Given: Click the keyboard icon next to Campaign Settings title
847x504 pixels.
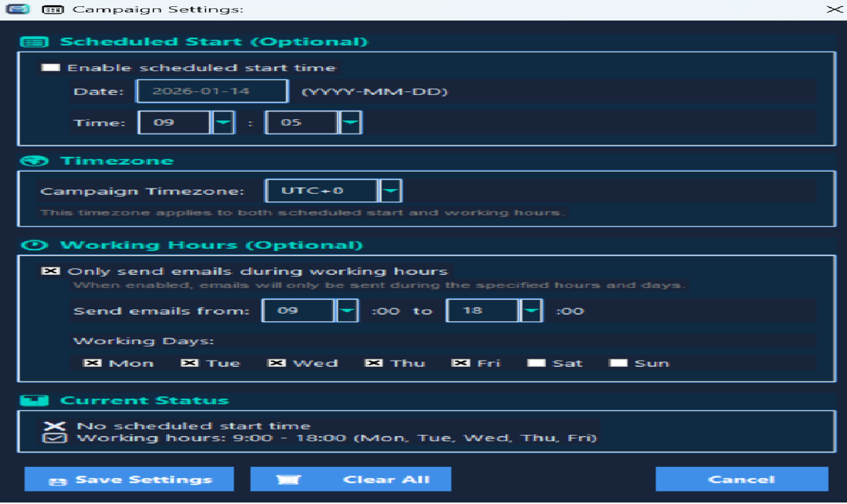Looking at the screenshot, I should (52, 10).
